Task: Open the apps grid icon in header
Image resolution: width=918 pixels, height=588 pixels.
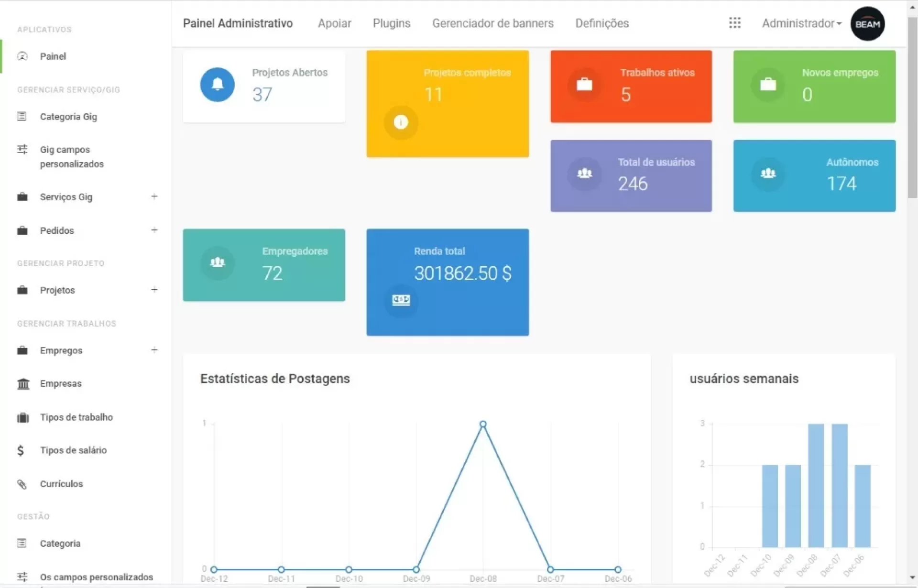Action: coord(734,23)
